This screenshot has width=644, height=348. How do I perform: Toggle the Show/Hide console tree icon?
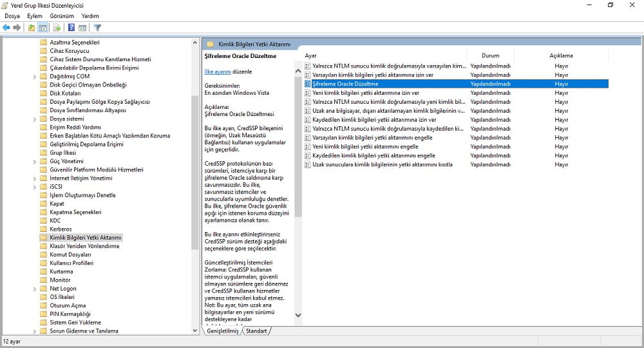pos(43,28)
